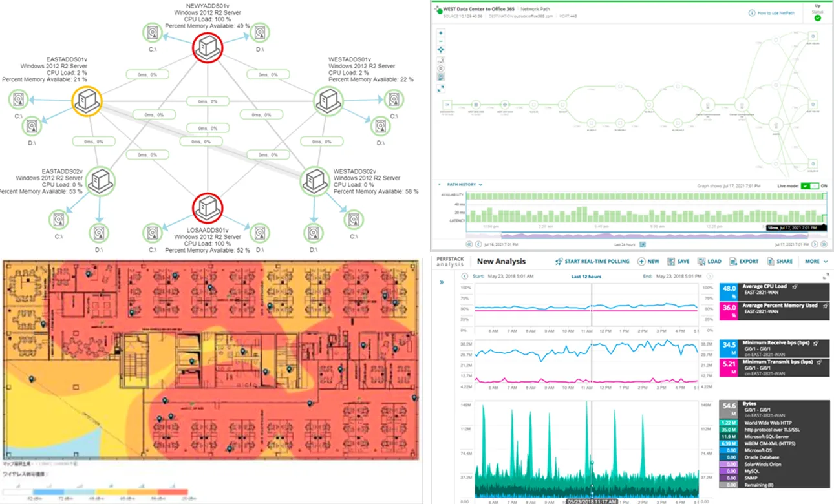The image size is (834, 504).
Task: Click the Oracle Database legend row
Action: pyautogui.click(x=775, y=457)
